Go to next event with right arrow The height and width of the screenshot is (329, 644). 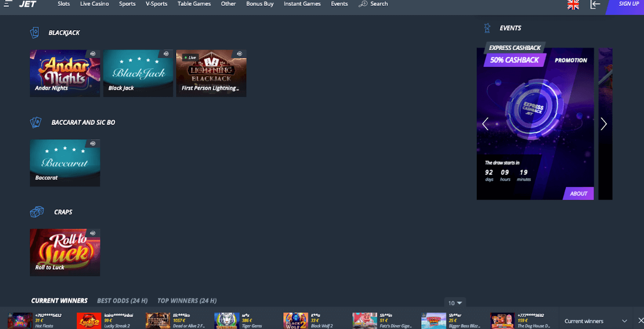tap(604, 124)
